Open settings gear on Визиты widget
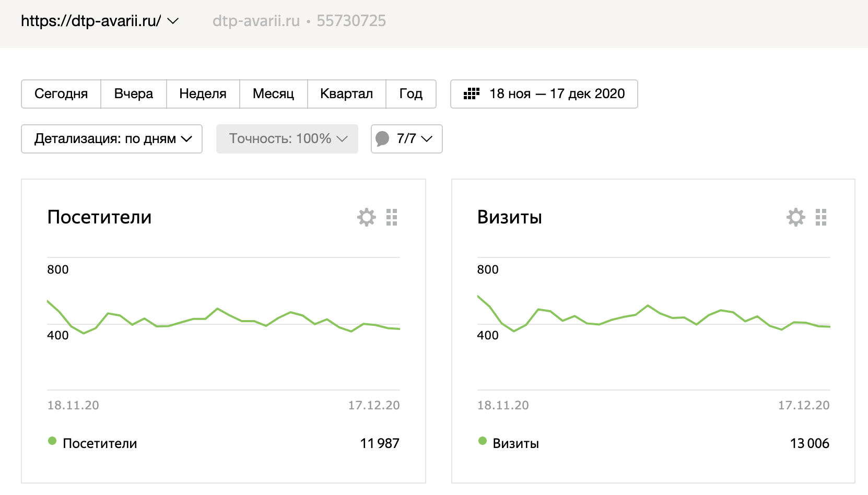Image resolution: width=868 pixels, height=495 pixels. [x=796, y=217]
